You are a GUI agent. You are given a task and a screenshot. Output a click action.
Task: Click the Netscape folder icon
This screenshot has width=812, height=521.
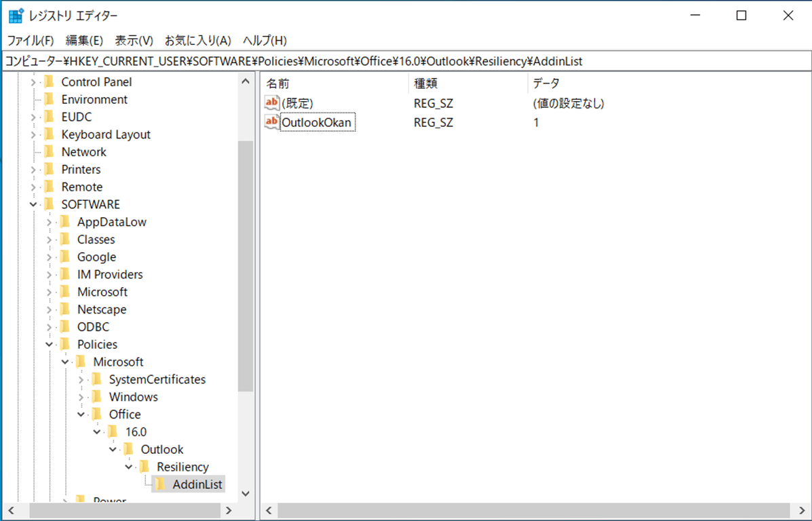point(65,309)
